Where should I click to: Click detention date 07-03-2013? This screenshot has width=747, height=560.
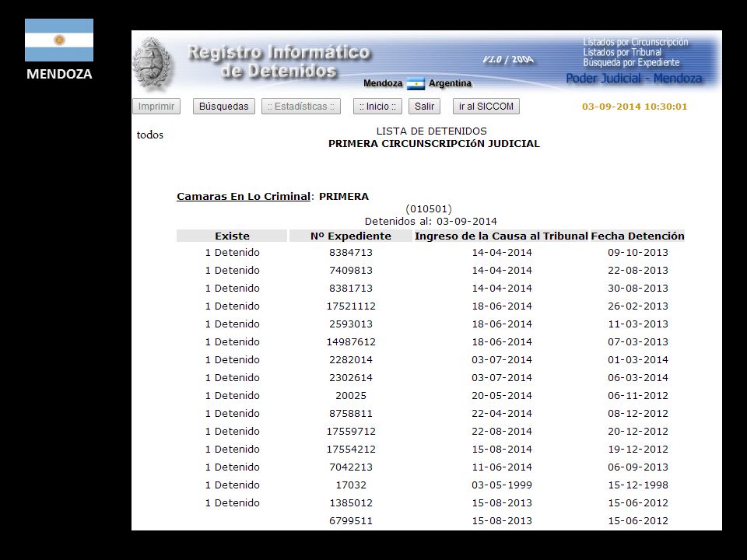tap(638, 342)
